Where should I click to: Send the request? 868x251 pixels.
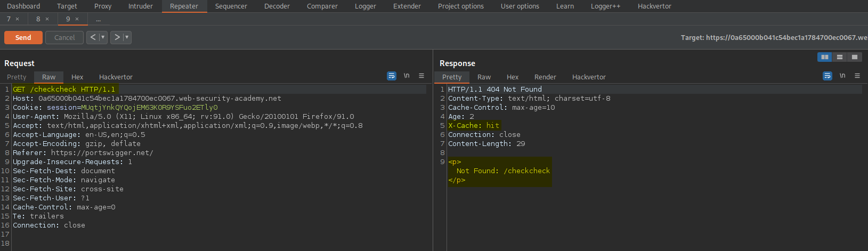point(23,37)
